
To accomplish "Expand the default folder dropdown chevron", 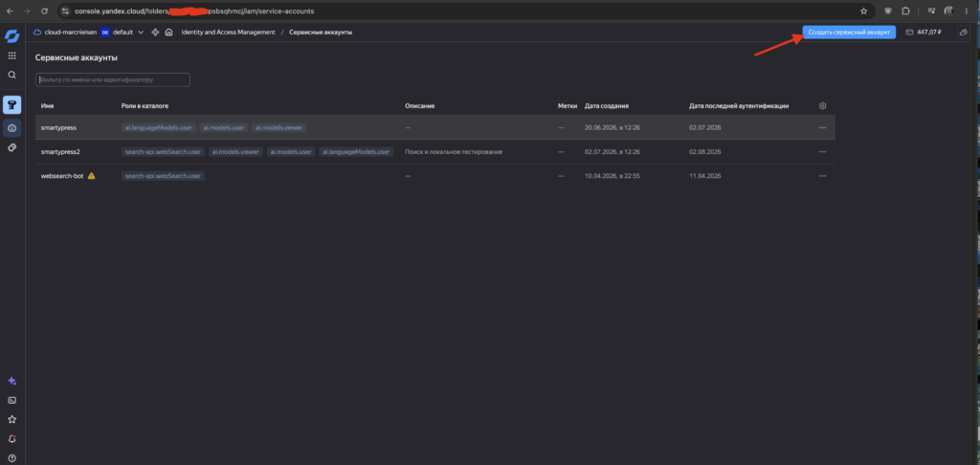I will 141,32.
